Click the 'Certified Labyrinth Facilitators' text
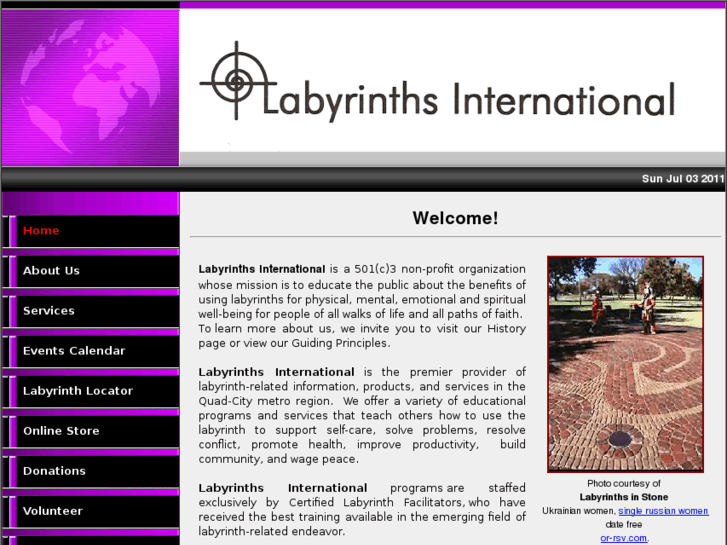Screen dimensions: 727x545 click(377, 502)
